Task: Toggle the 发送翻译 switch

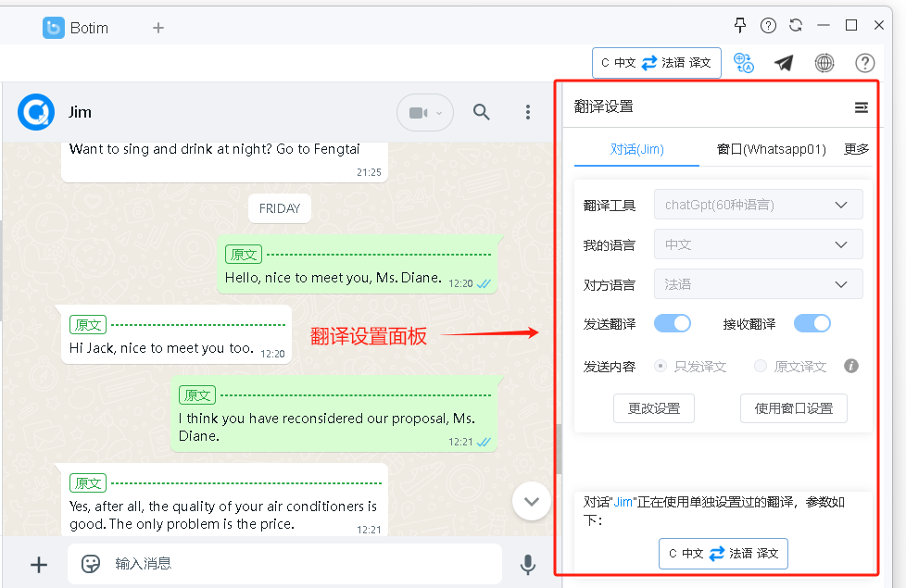Action: [673, 323]
